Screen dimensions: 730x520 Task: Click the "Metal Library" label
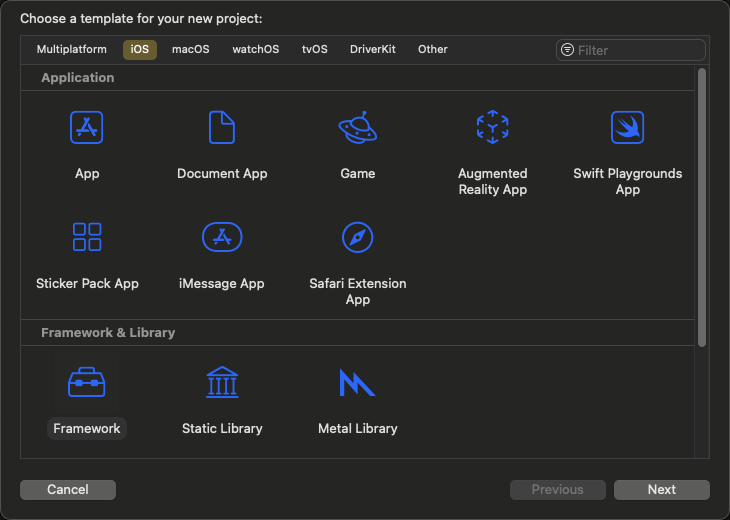tap(358, 428)
